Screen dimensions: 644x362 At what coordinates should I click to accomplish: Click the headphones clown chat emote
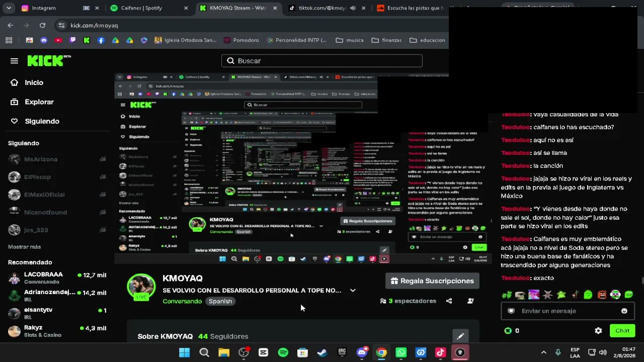click(615, 295)
